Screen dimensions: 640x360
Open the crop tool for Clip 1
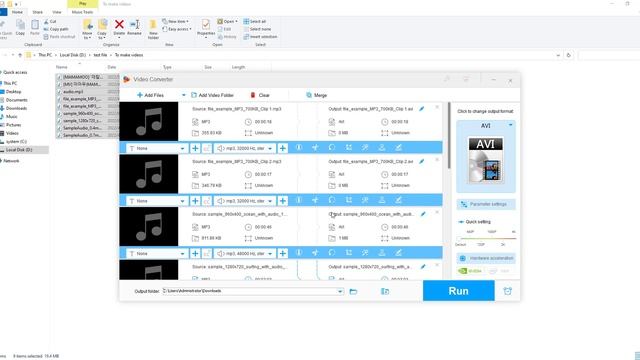349,147
